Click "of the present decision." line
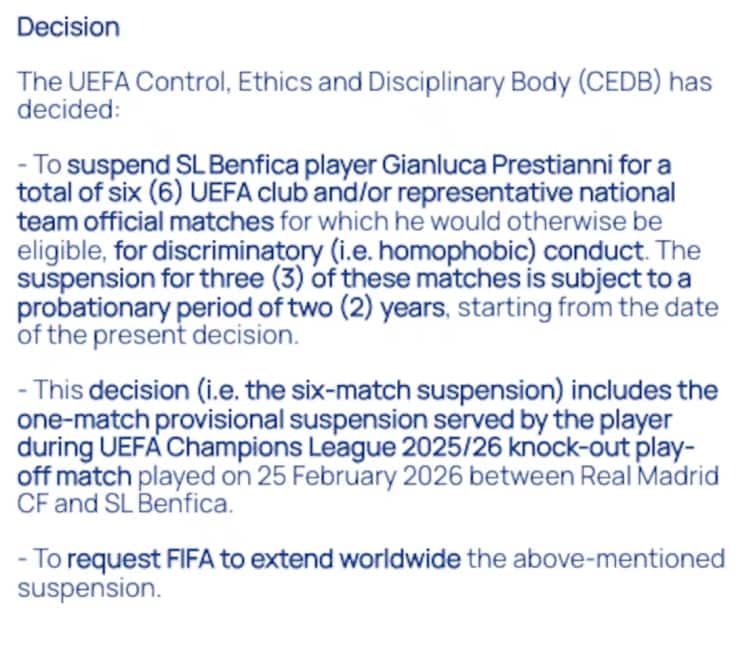 [158, 336]
